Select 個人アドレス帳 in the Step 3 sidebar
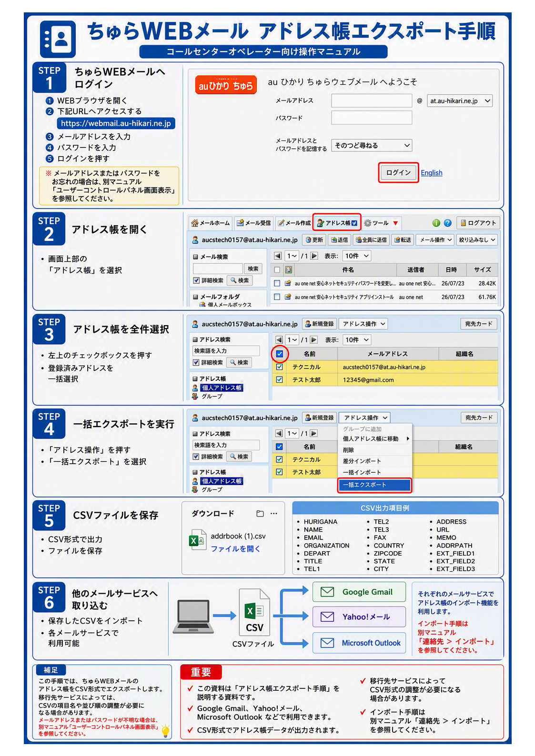 point(218,388)
